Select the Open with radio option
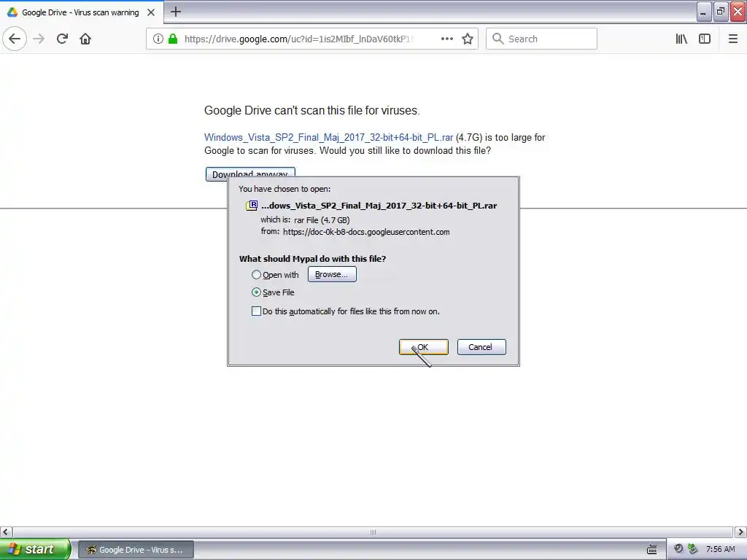 click(256, 275)
